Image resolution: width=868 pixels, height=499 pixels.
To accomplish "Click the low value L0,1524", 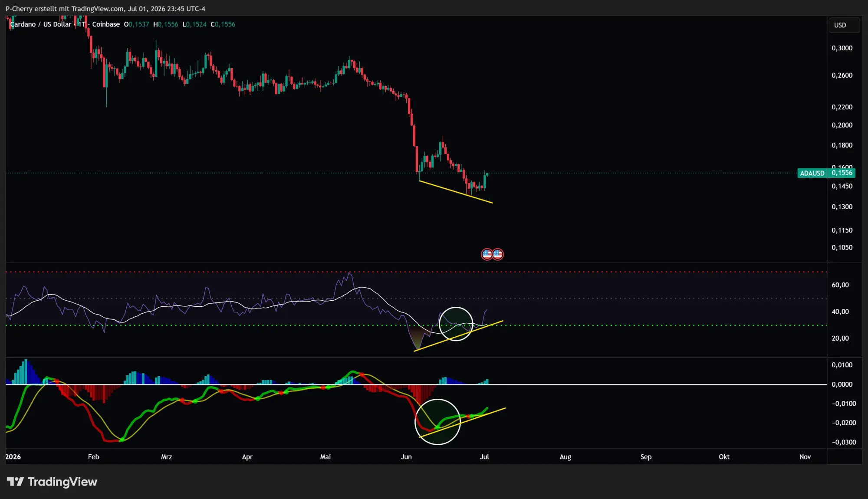I will click(194, 24).
